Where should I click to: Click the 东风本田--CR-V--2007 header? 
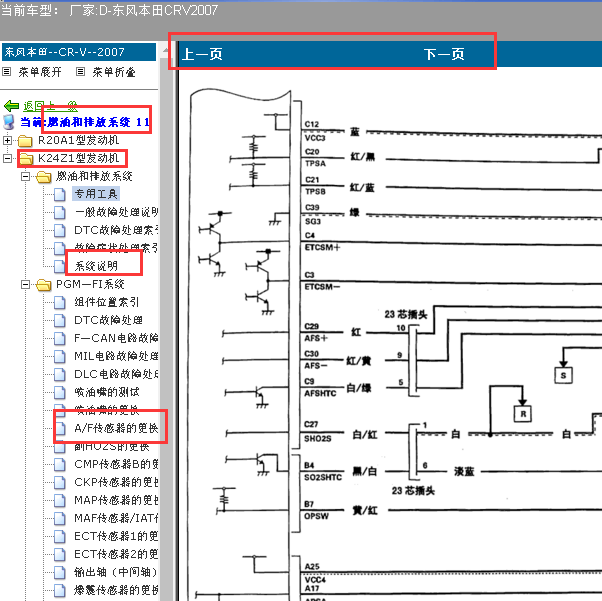[x=79, y=52]
